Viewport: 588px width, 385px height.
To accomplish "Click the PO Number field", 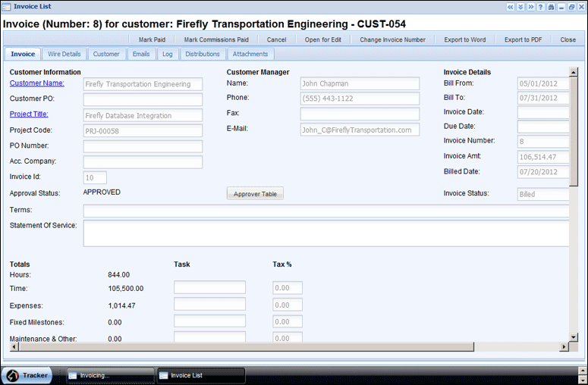I will click(x=143, y=146).
